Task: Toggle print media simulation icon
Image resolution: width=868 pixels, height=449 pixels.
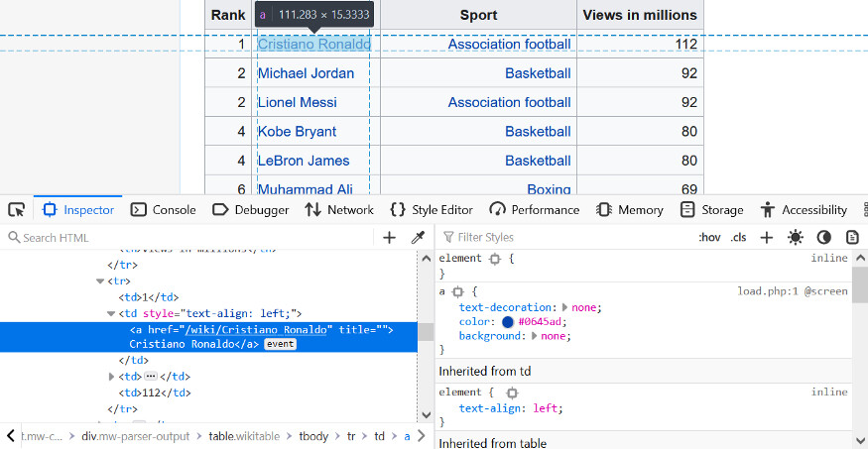Action: pos(852,237)
